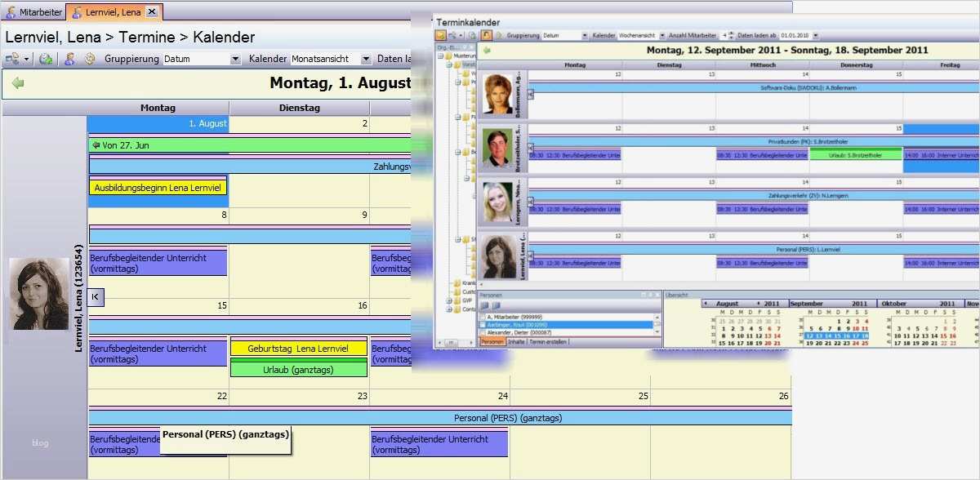Image resolution: width=980 pixels, height=480 pixels.
Task: Toggle the checkbox for Aerbinger, Knut
Action: (x=482, y=325)
